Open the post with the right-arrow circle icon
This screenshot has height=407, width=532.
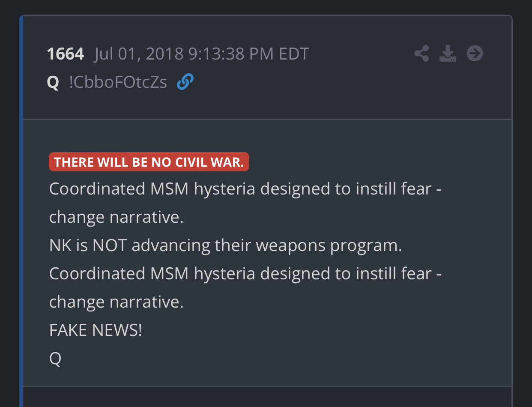pos(475,54)
